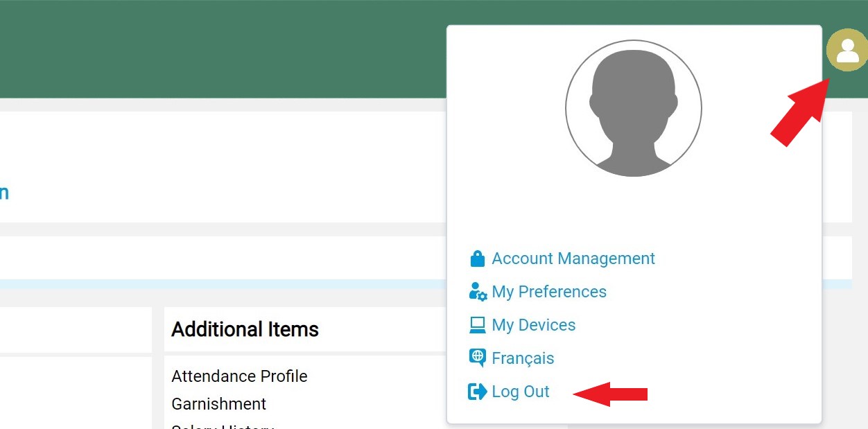Viewport: 868px width, 429px height.
Task: Switch language to Français
Action: (x=523, y=358)
